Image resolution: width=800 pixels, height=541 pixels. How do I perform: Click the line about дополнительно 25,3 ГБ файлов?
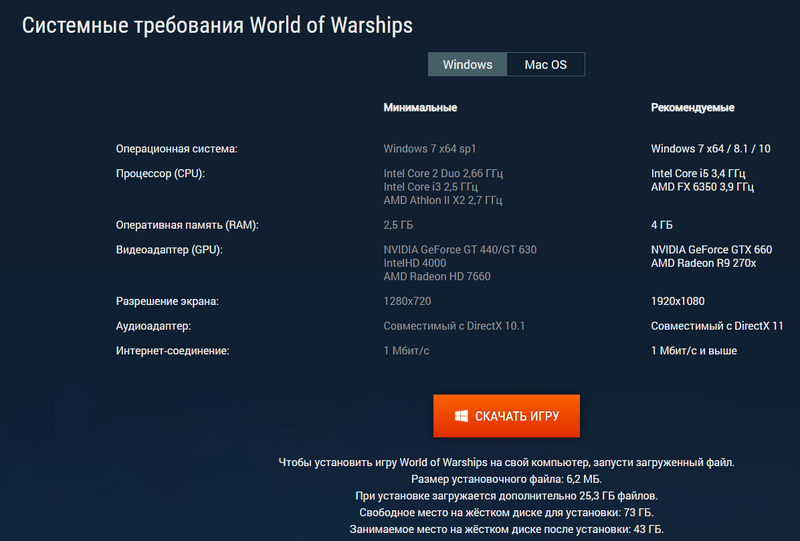point(507,496)
